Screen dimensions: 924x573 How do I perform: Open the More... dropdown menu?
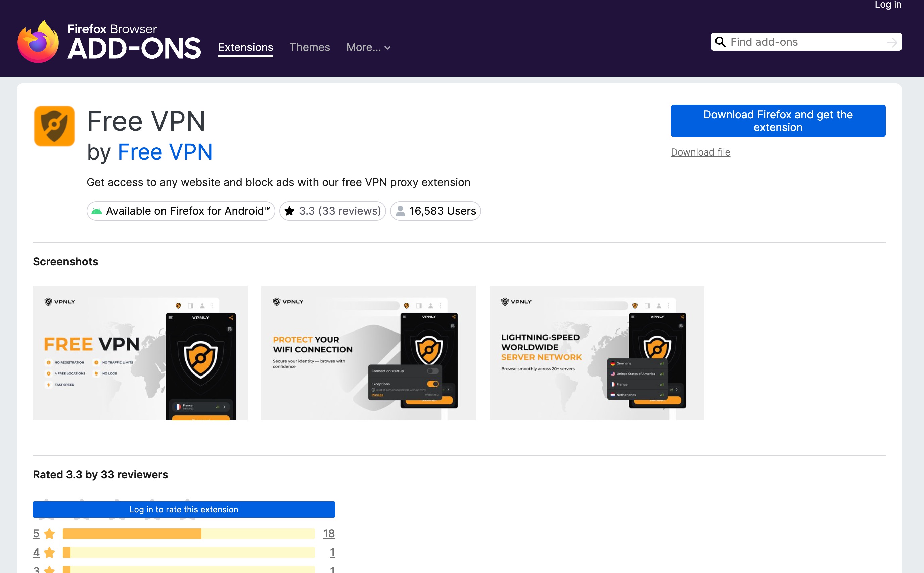click(x=364, y=47)
